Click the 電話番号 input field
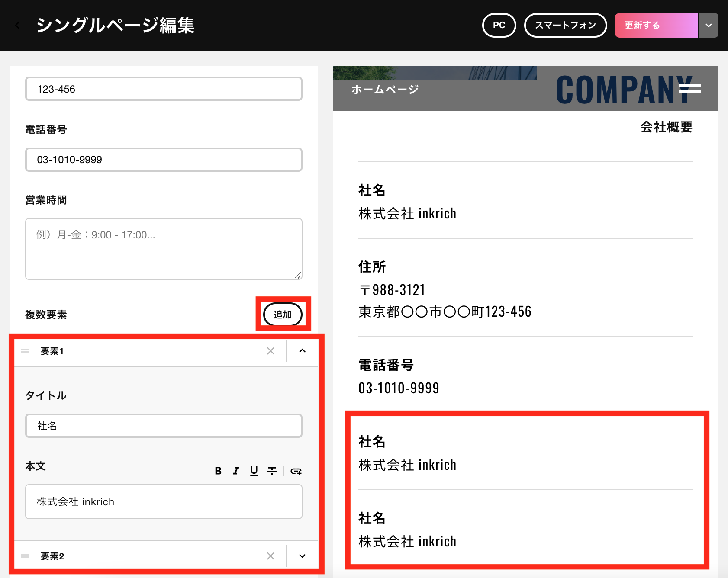The width and height of the screenshot is (728, 578). (164, 160)
